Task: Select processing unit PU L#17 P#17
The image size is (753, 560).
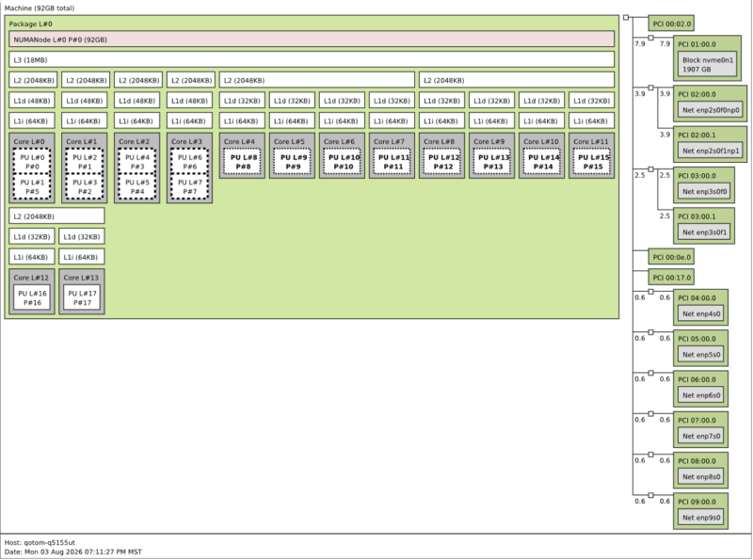Action: coord(82,297)
